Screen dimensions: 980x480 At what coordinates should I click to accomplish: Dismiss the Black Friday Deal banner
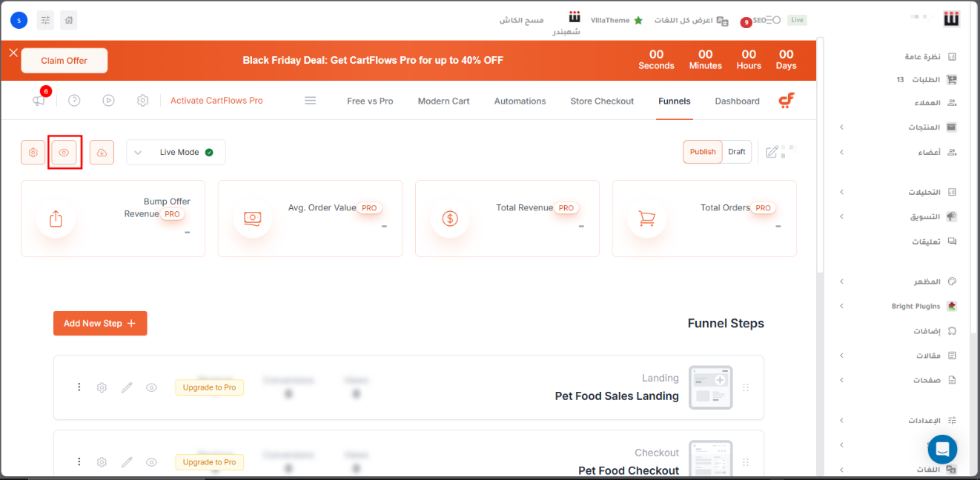pos(13,53)
